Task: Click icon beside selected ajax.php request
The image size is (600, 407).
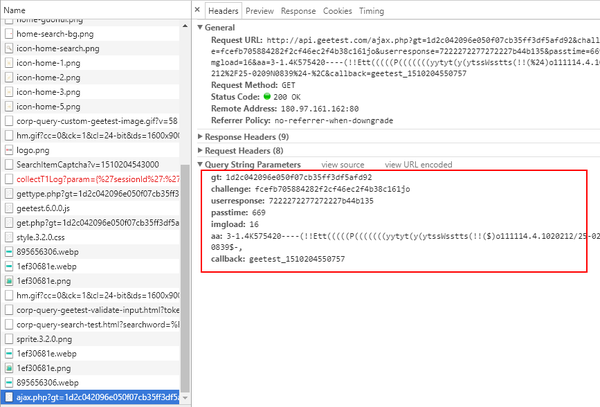Action: [x=9, y=397]
